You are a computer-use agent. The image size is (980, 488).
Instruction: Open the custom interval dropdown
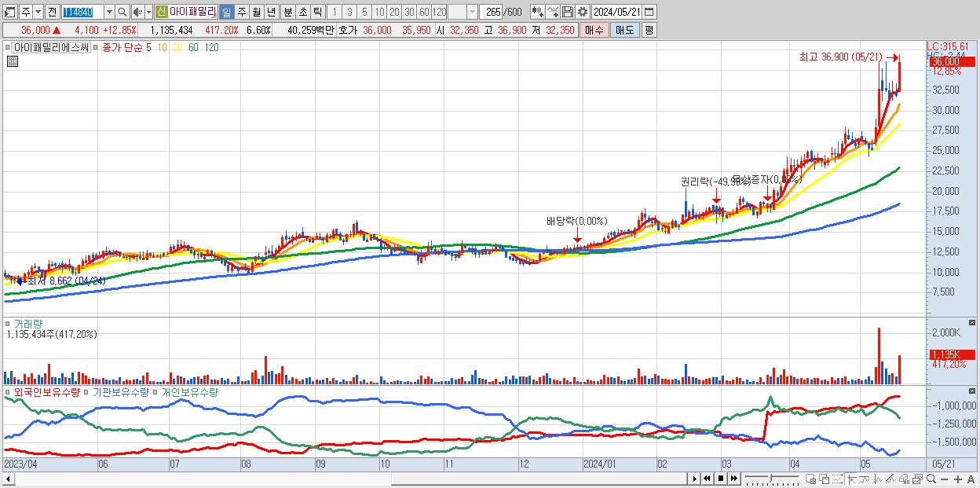pos(472,12)
